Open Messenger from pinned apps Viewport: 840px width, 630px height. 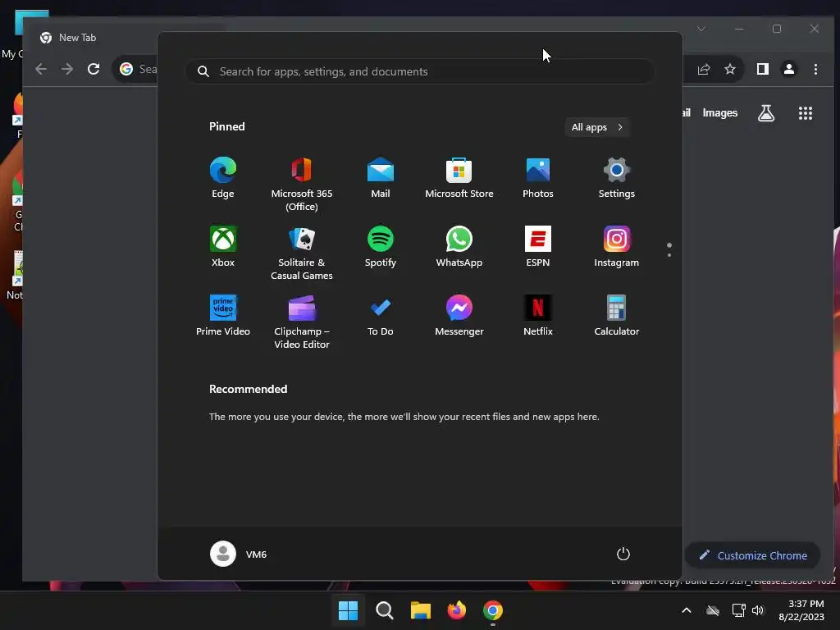[x=459, y=316]
